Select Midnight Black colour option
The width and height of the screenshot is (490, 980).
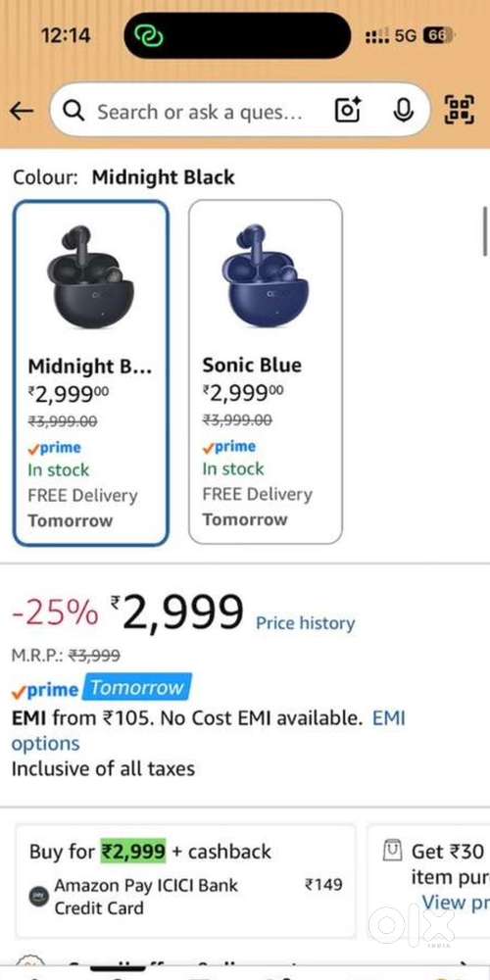point(90,373)
